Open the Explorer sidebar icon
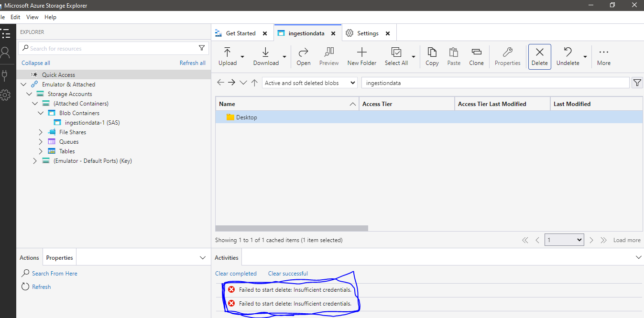The width and height of the screenshot is (644, 318). 5,34
